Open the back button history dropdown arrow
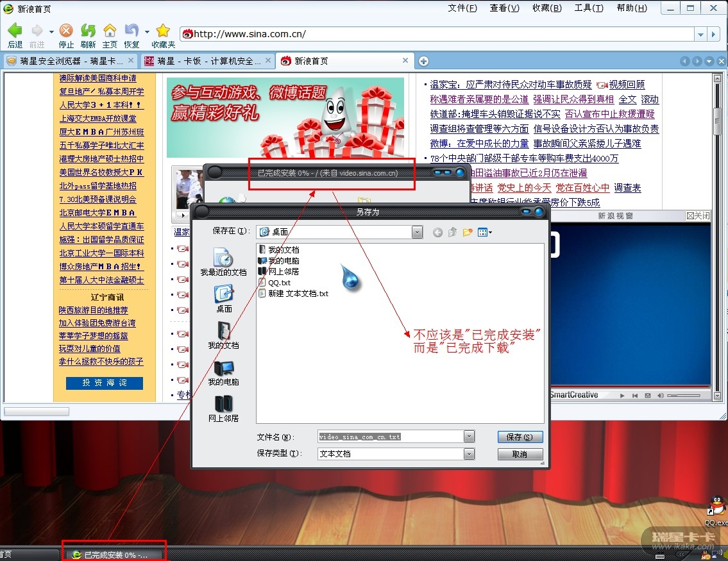Viewport: 728px width, 561px height. point(51,32)
